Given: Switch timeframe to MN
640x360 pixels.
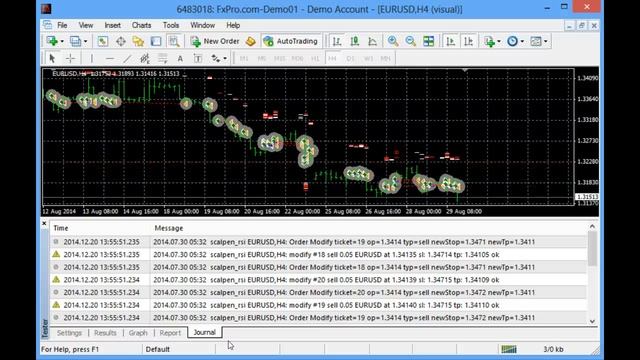Looking at the screenshot, I should [x=385, y=58].
